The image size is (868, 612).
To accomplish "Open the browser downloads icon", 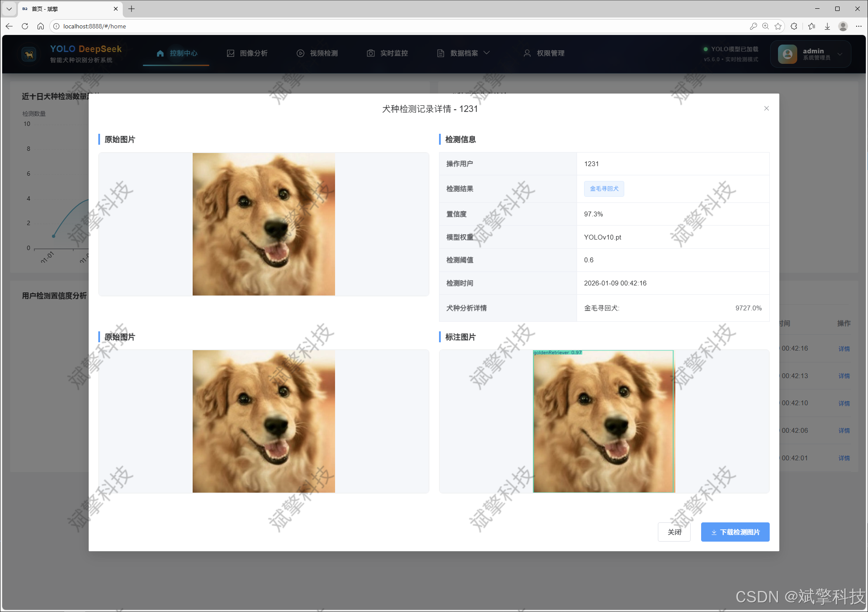I will [827, 26].
